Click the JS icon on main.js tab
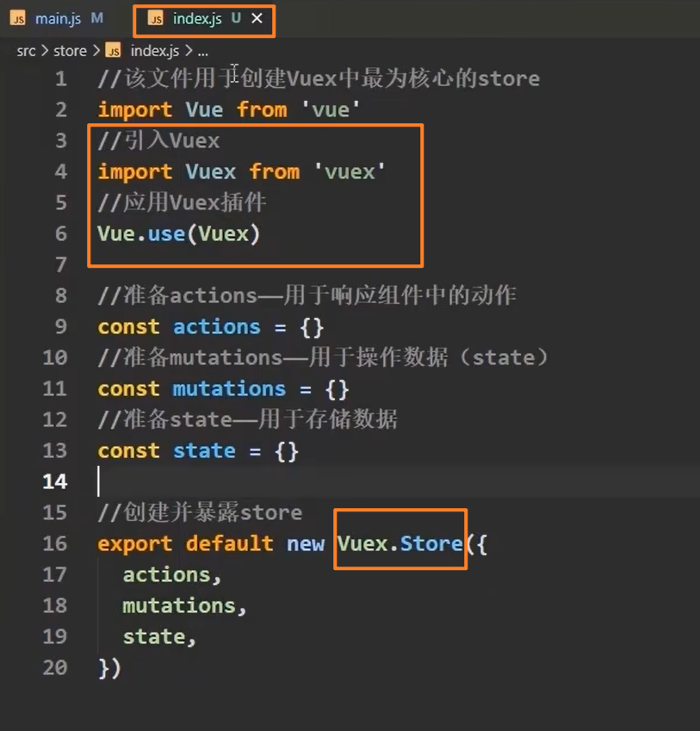The height and width of the screenshot is (731, 700). tap(18, 19)
